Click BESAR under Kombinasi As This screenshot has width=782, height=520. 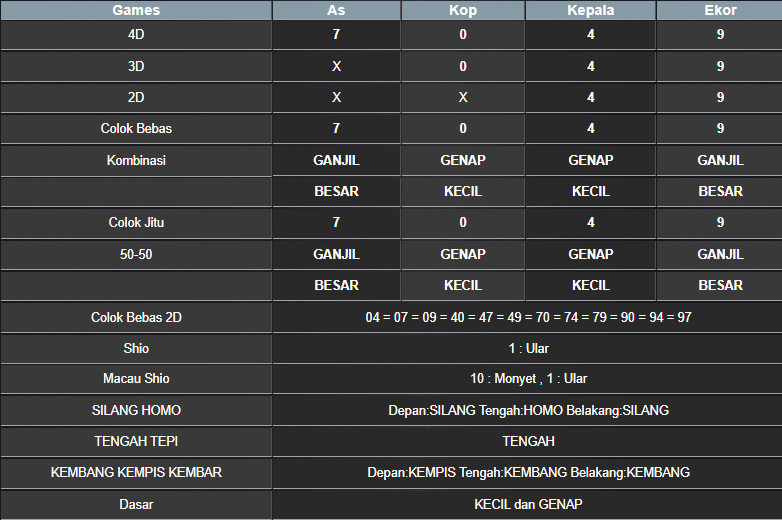point(337,191)
